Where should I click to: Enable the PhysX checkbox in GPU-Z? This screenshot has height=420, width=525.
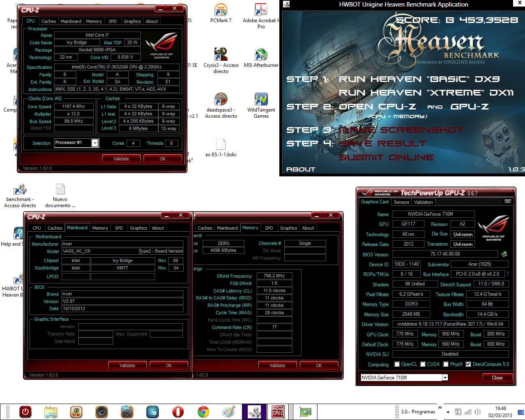click(445, 364)
